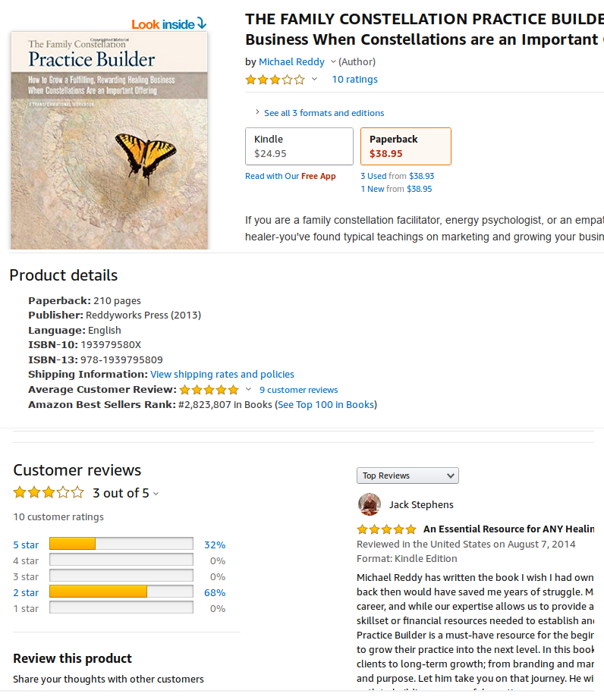Image resolution: width=604 pixels, height=700 pixels.
Task: Click the Customer reviews summary stars
Action: click(x=49, y=493)
